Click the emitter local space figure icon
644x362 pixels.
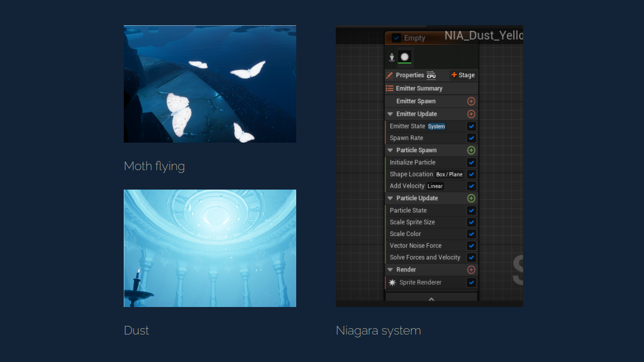[x=392, y=57]
